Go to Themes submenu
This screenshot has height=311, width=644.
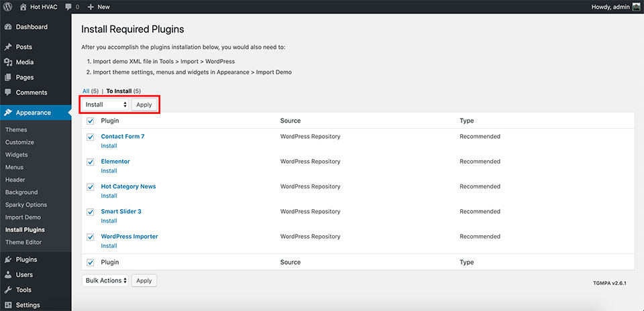[16, 129]
